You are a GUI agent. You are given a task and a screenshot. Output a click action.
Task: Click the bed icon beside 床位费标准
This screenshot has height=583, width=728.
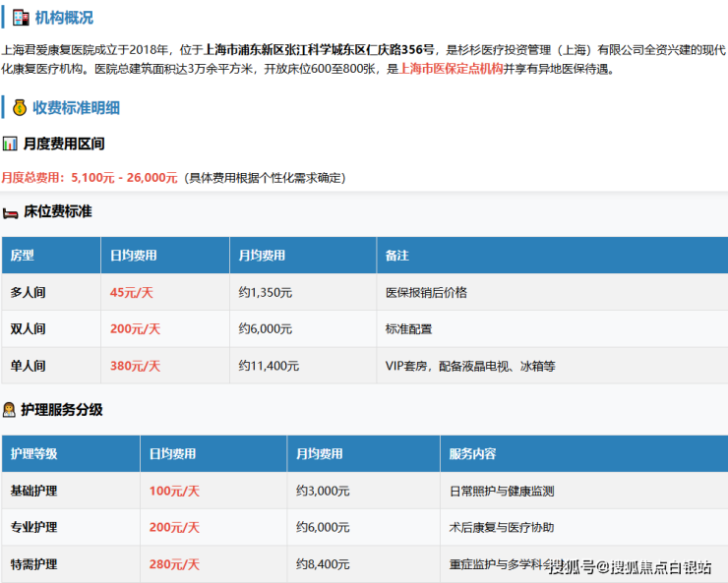[x=10, y=212]
